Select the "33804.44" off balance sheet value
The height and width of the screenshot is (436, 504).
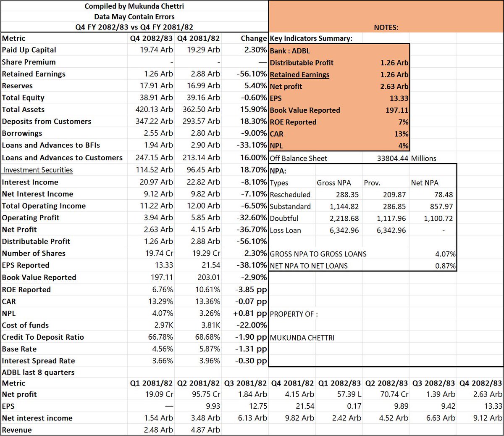[393, 159]
